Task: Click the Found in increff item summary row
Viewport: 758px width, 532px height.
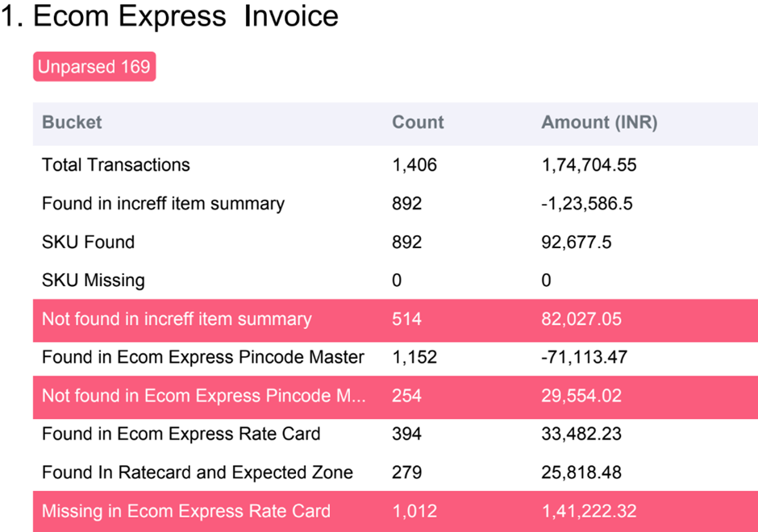Action: coord(395,203)
